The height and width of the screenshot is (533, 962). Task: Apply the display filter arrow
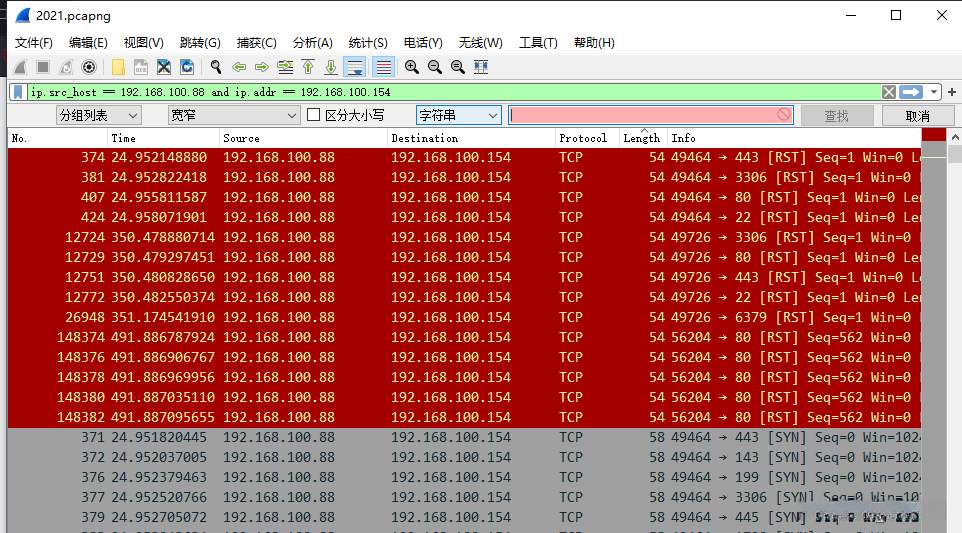point(911,92)
